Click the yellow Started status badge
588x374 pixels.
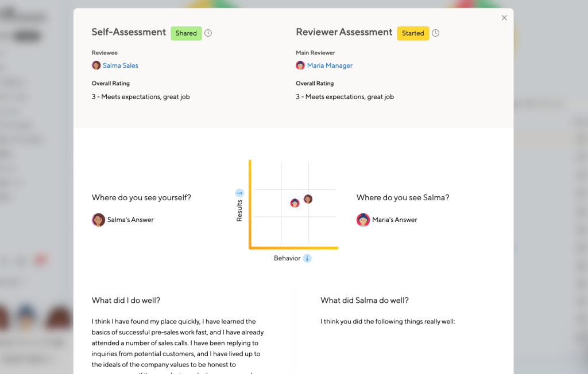[x=413, y=33]
